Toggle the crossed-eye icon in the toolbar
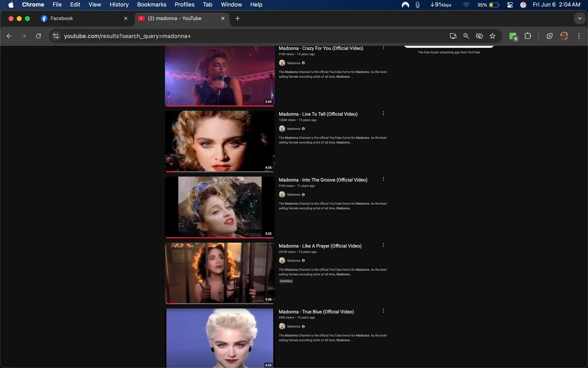 coord(479,36)
